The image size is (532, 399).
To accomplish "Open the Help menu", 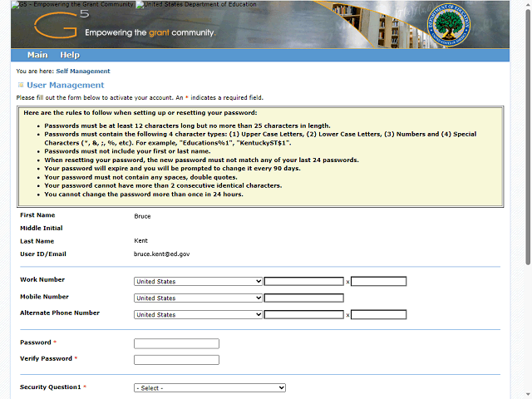I will (70, 55).
